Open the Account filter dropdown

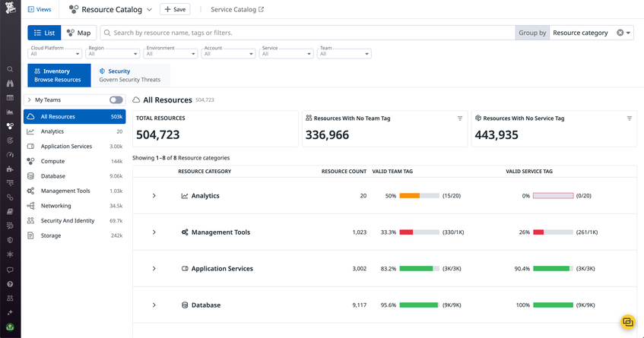coord(228,54)
